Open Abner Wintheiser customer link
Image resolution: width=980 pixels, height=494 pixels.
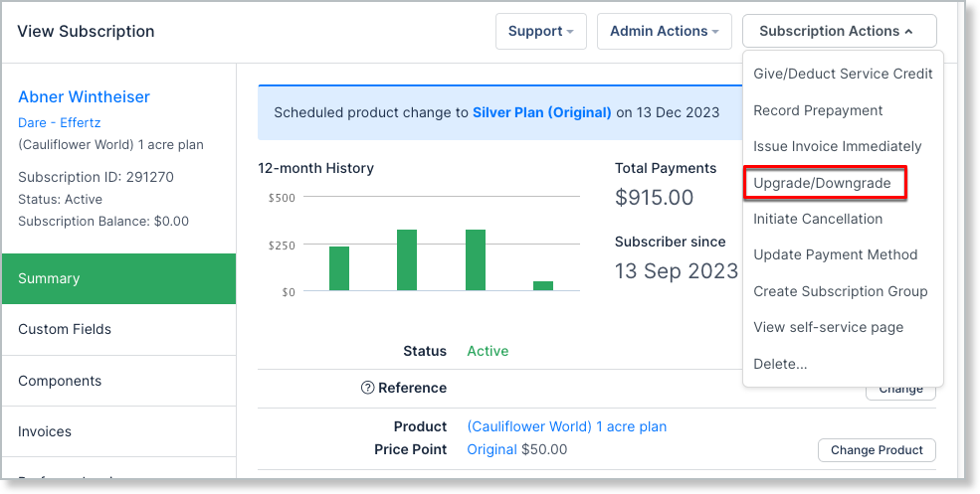click(84, 96)
